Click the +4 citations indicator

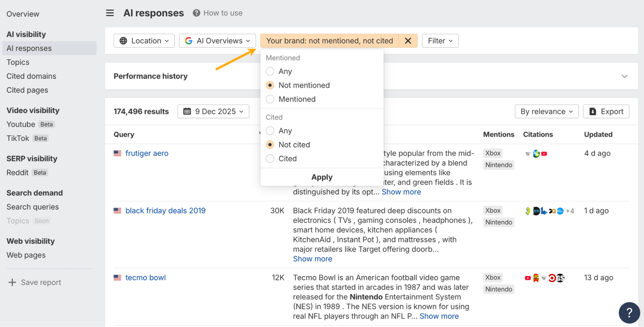click(x=570, y=211)
